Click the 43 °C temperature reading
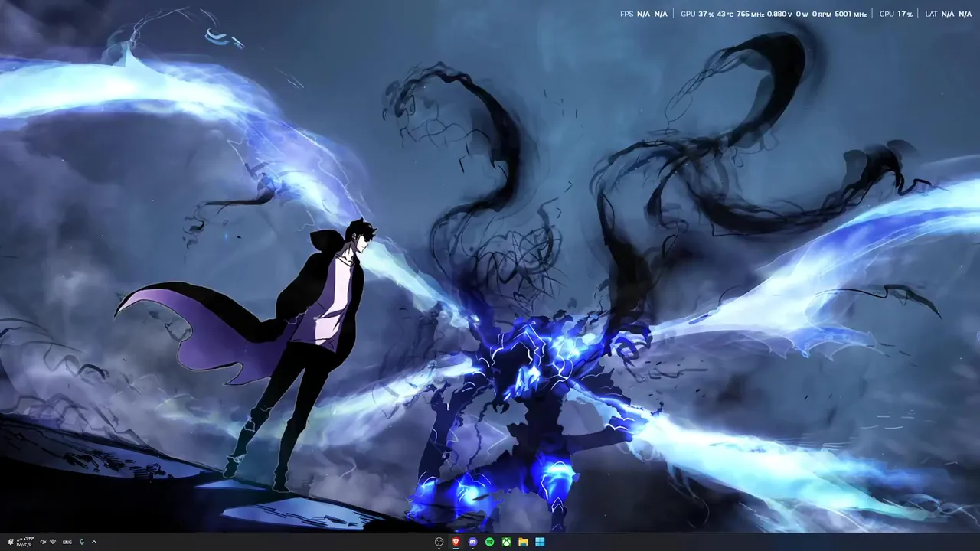Image resolution: width=980 pixels, height=551 pixels. (x=725, y=14)
